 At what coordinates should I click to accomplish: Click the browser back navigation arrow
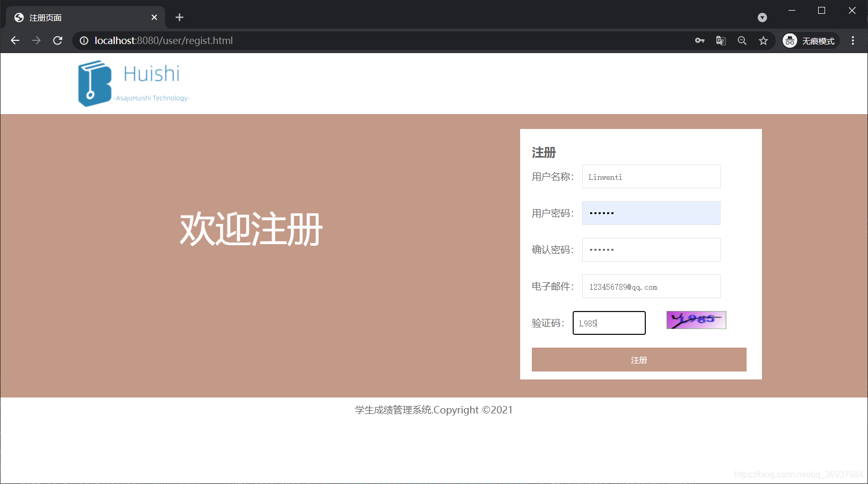pyautogui.click(x=14, y=40)
